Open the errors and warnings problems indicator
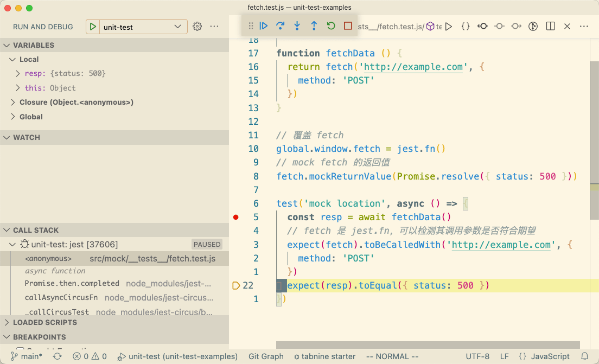 [x=90, y=356]
